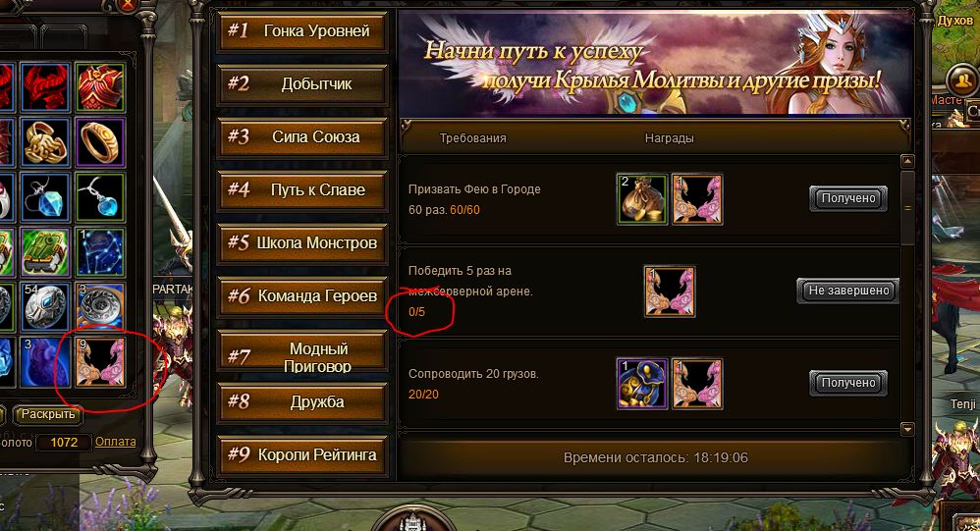This screenshot has width=980, height=531.
Task: Select the red armor item in inventory
Action: pos(100,87)
